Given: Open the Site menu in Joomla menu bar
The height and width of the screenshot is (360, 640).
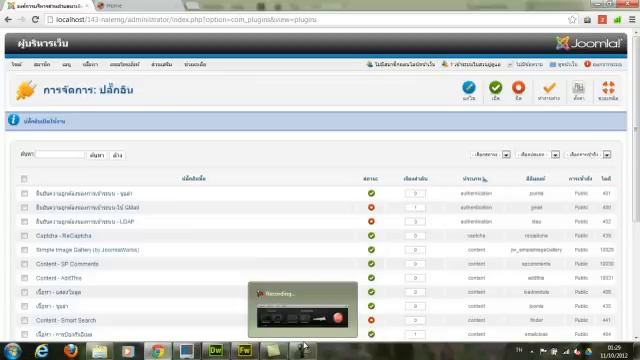Looking at the screenshot, I should [x=17, y=64].
